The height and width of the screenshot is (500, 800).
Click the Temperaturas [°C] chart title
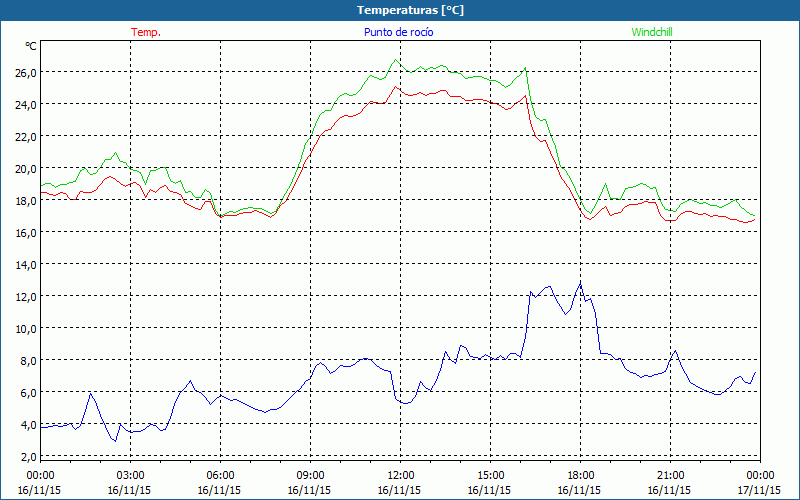pos(410,10)
